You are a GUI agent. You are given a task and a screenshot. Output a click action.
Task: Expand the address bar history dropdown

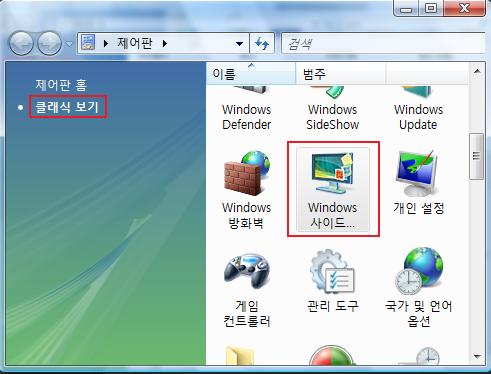239,44
